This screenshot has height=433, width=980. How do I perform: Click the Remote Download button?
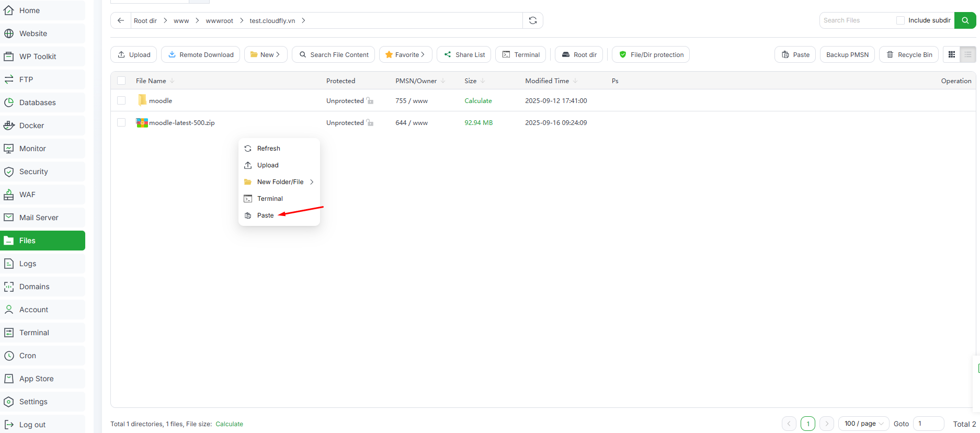(x=200, y=54)
